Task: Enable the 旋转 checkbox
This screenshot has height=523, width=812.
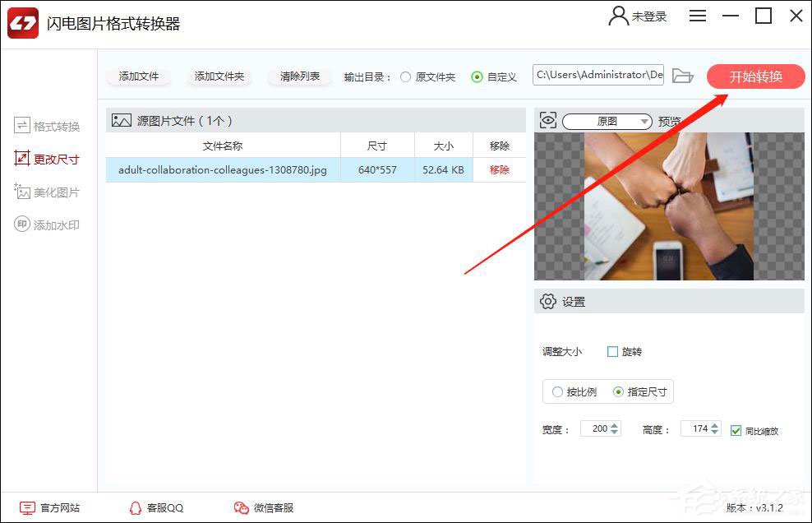Action: [x=611, y=351]
